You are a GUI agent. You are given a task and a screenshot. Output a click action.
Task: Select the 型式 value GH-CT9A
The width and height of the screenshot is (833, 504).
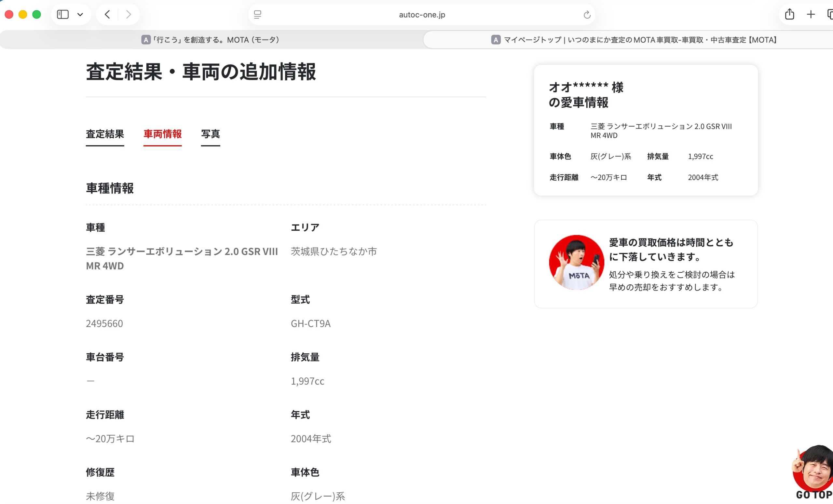pyautogui.click(x=311, y=323)
